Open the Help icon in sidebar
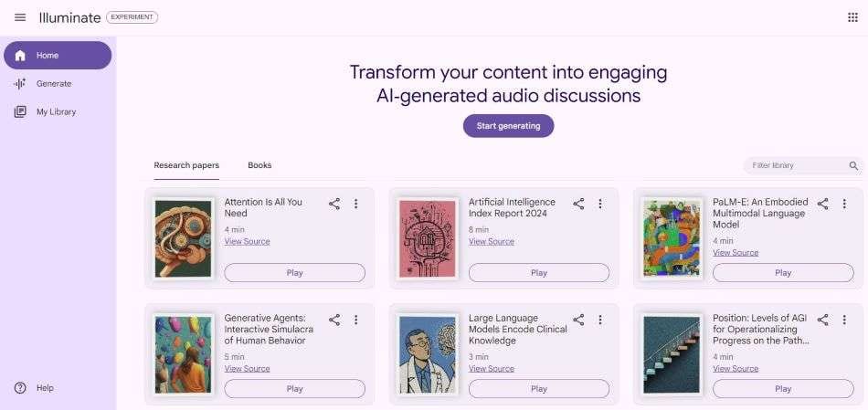 pyautogui.click(x=20, y=388)
